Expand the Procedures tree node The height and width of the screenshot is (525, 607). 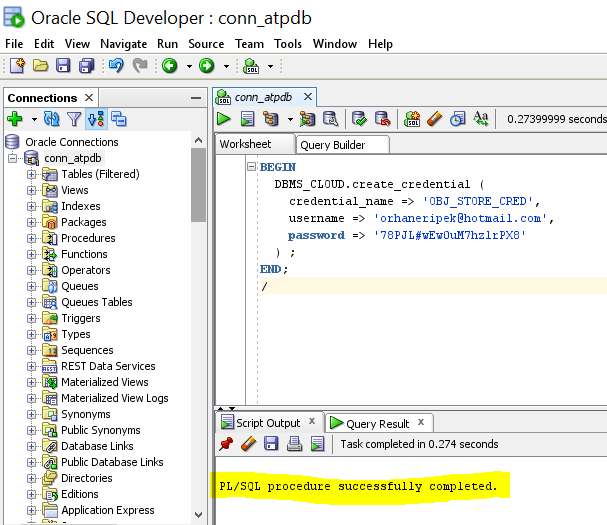[31, 238]
